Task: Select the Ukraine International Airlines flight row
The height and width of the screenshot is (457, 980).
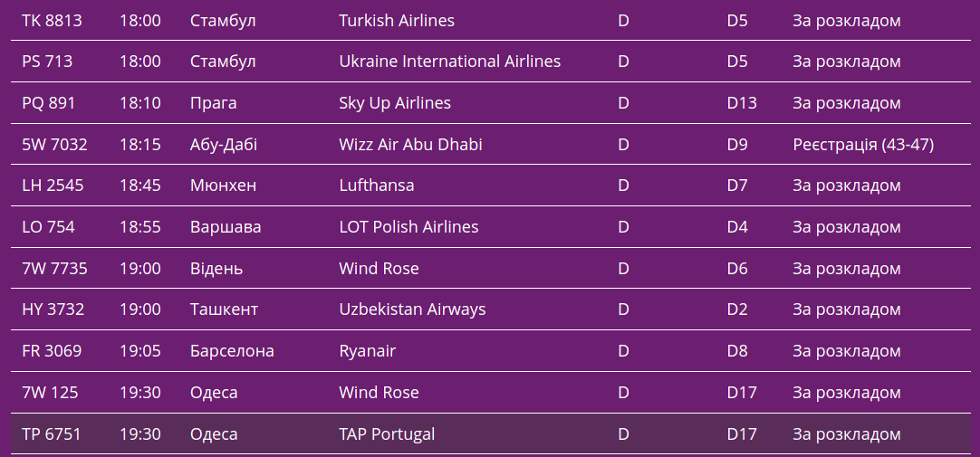Action: click(x=449, y=62)
